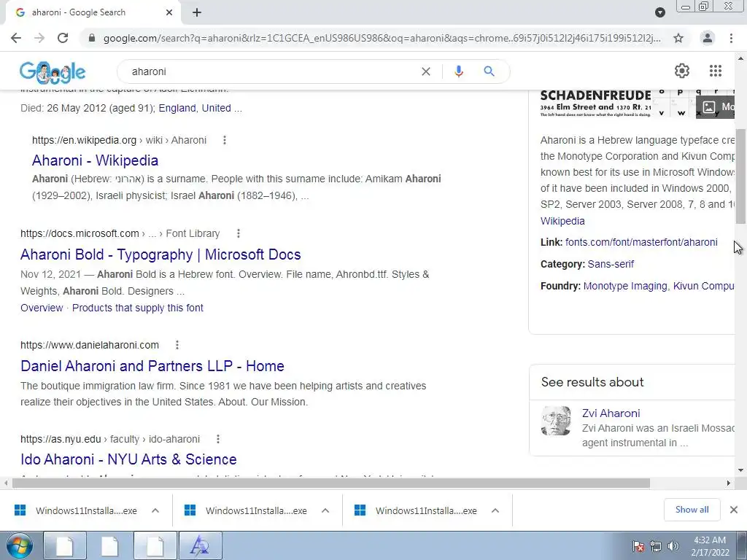The height and width of the screenshot is (560, 747).
Task: Open the Wikipedia link in the knowledge panel
Action: (562, 221)
